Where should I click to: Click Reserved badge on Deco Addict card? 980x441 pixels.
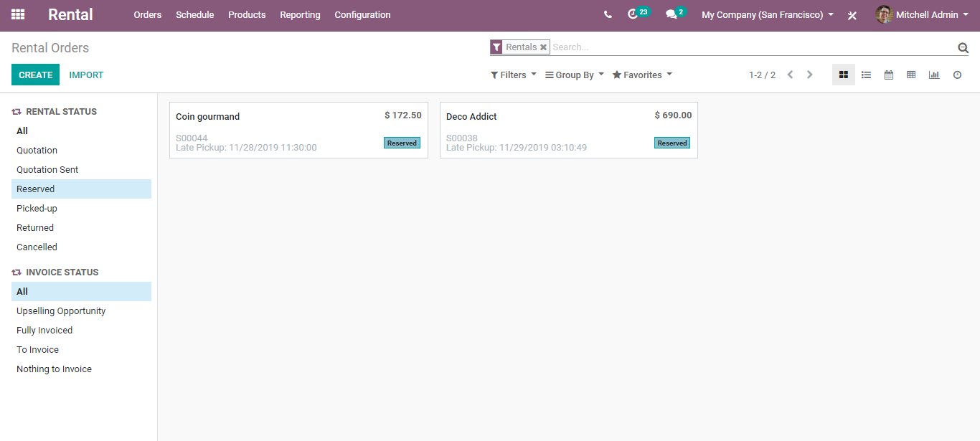click(672, 143)
